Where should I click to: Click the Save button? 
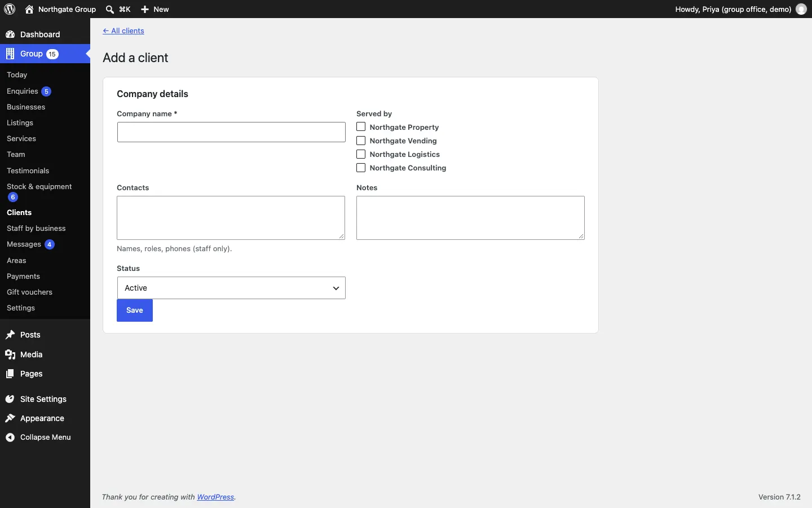(135, 310)
